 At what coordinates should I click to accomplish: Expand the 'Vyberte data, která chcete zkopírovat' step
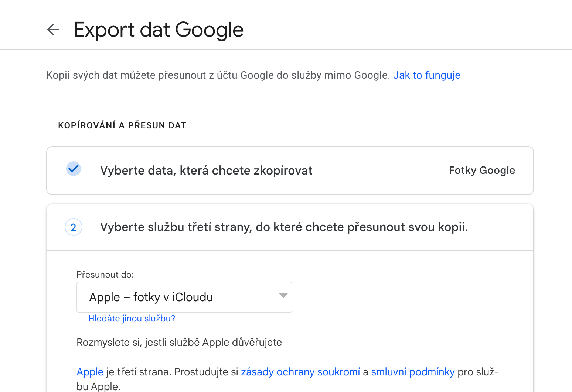(206, 171)
